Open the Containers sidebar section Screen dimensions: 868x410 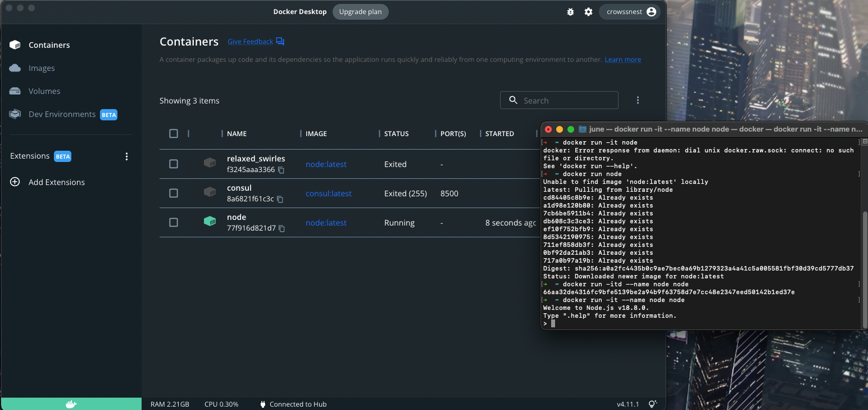[x=49, y=45]
